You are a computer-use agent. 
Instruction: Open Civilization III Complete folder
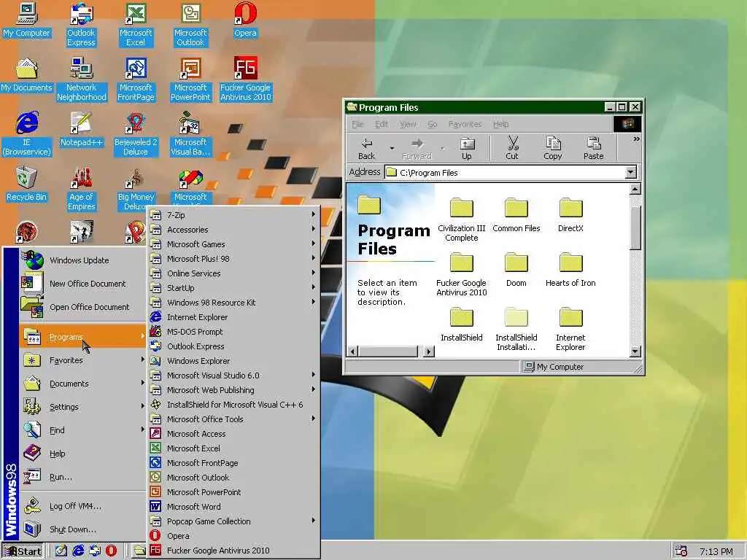point(461,219)
